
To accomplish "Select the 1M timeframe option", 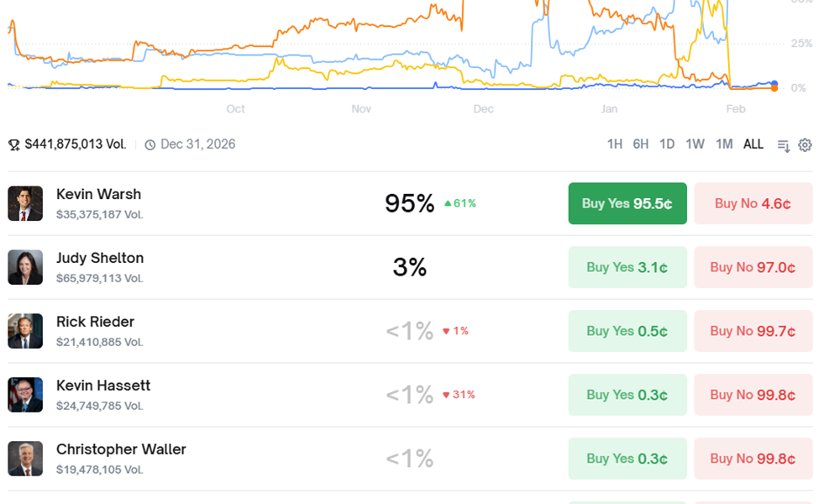I will tap(724, 144).
